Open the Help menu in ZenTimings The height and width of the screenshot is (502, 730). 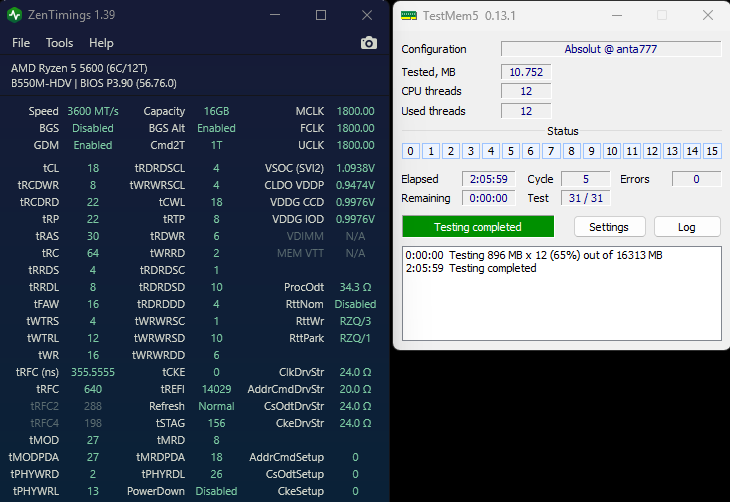pos(101,43)
